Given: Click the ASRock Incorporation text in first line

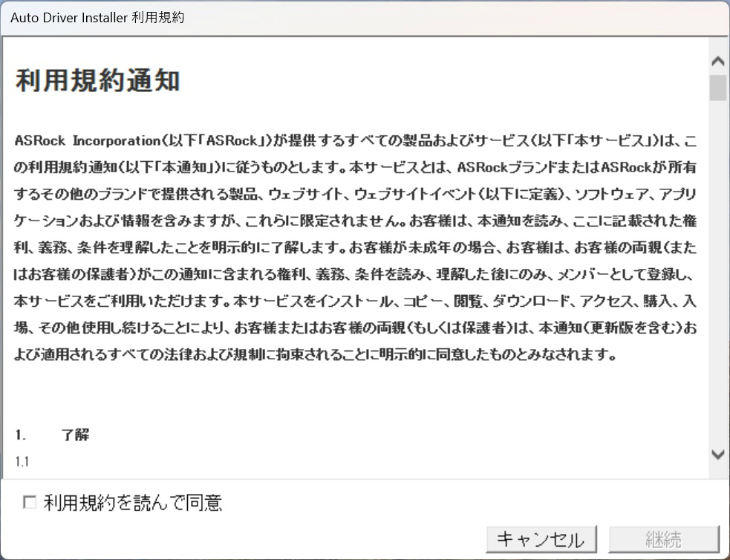Looking at the screenshot, I should (88, 140).
